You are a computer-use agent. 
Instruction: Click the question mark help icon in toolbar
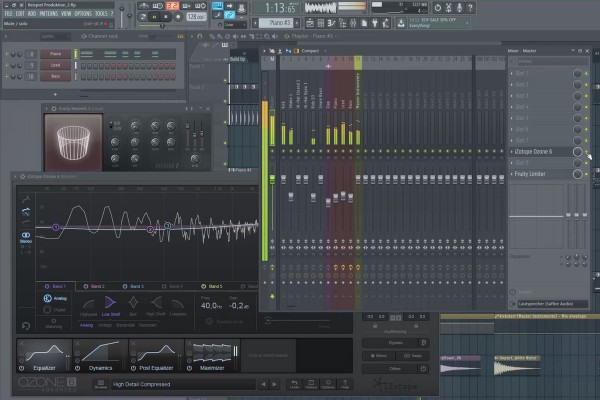click(470, 7)
